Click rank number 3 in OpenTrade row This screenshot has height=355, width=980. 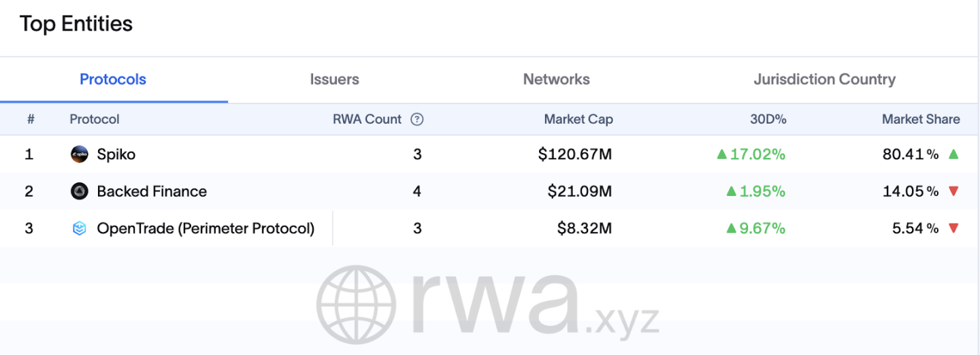point(29,229)
